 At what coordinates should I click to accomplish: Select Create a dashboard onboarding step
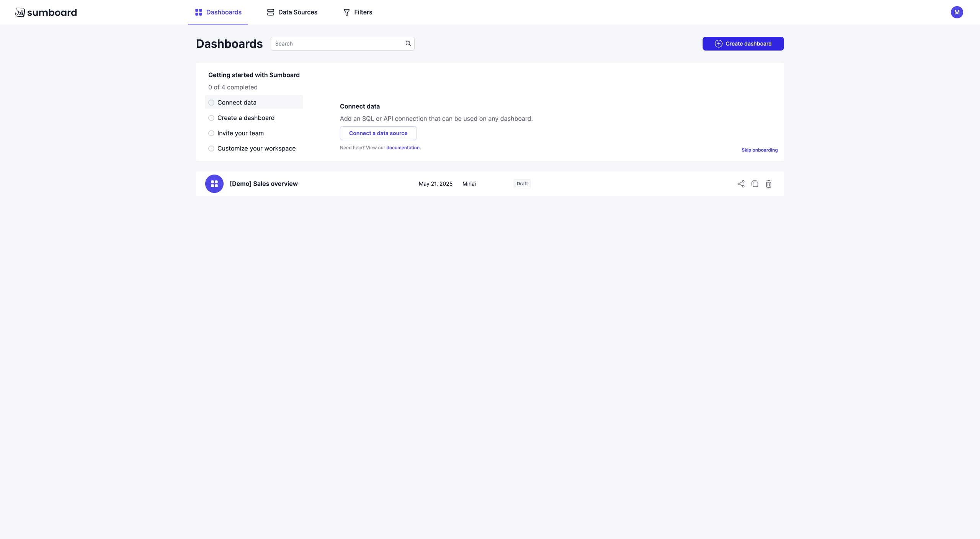[x=246, y=118]
